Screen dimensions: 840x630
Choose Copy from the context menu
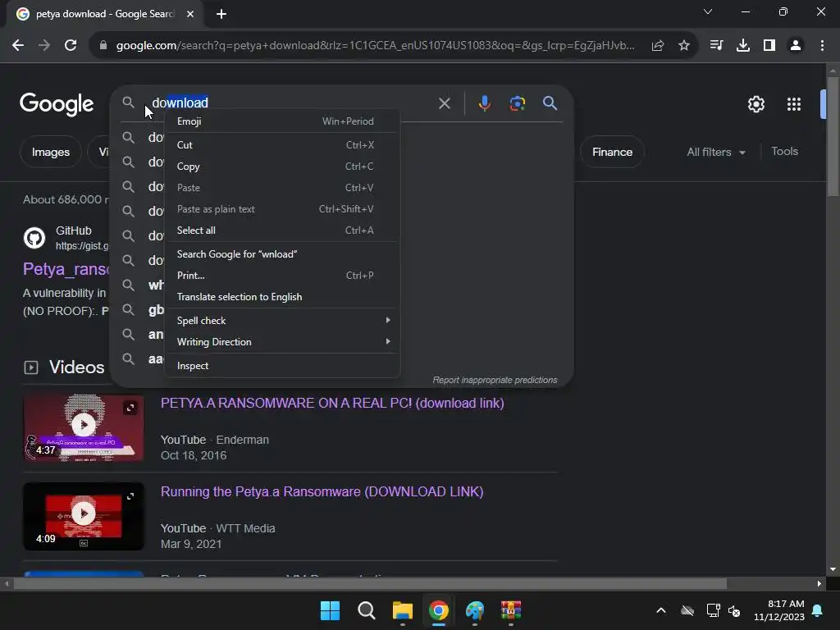coord(282,166)
